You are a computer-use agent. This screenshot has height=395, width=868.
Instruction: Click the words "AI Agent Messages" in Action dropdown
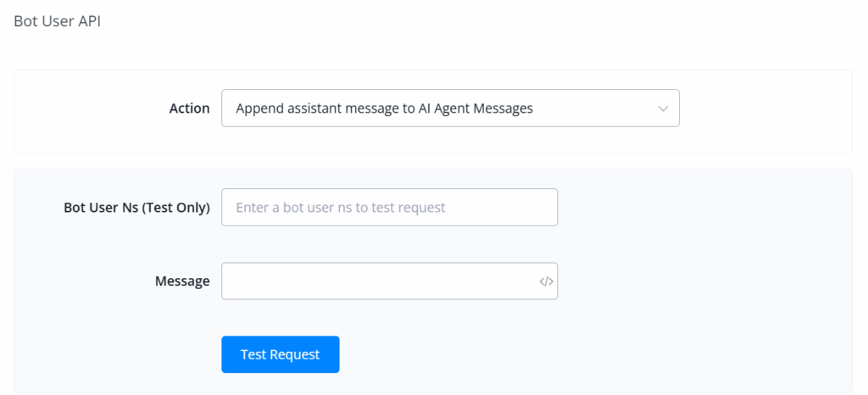(476, 108)
